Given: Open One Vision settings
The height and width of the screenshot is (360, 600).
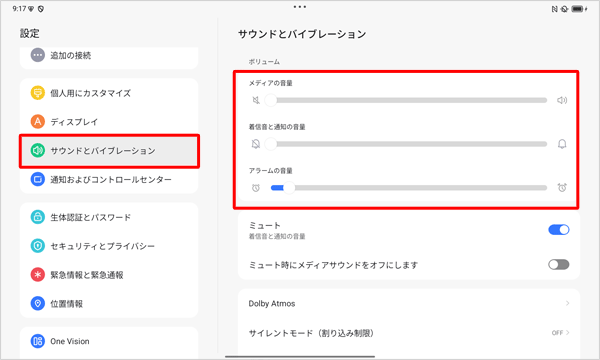Looking at the screenshot, I should [x=109, y=341].
